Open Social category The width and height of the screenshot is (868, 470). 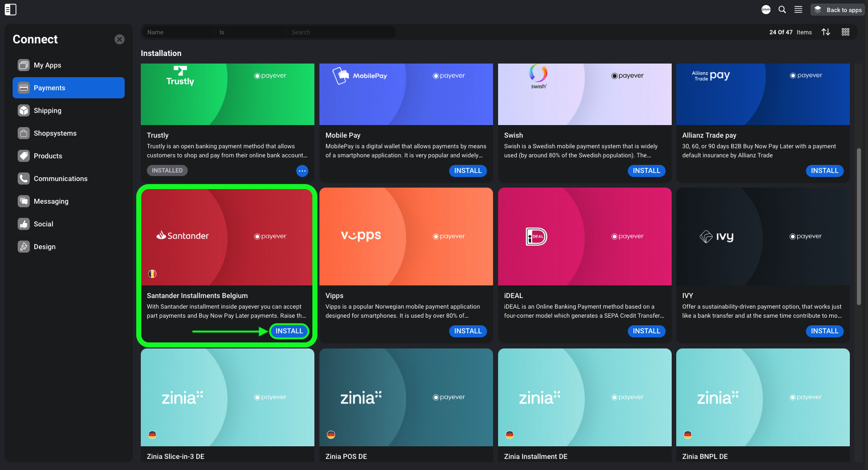69,224
